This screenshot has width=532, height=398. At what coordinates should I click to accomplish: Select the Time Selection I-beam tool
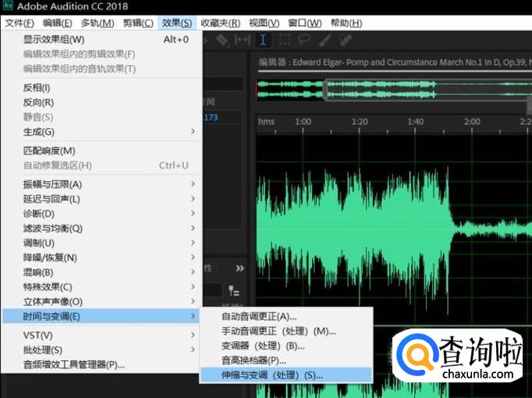[x=263, y=40]
